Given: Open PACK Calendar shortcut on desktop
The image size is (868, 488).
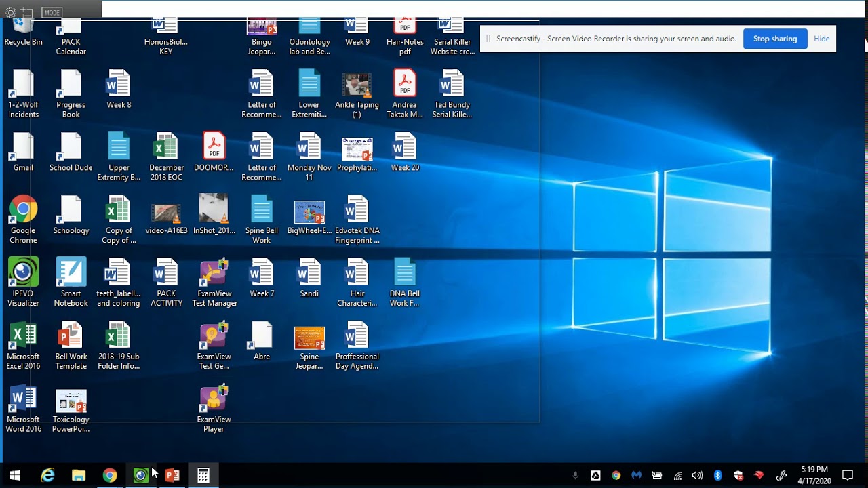Looking at the screenshot, I should pyautogui.click(x=71, y=37).
